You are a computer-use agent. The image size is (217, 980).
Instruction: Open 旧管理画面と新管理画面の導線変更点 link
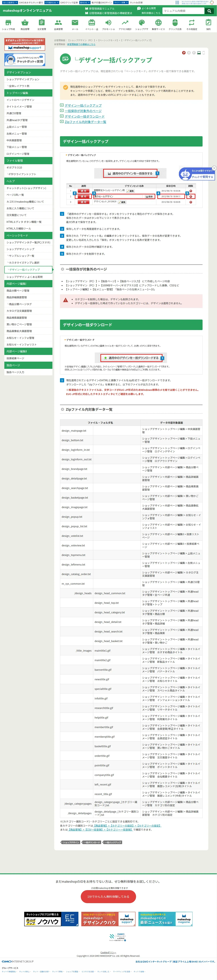[x=108, y=13]
